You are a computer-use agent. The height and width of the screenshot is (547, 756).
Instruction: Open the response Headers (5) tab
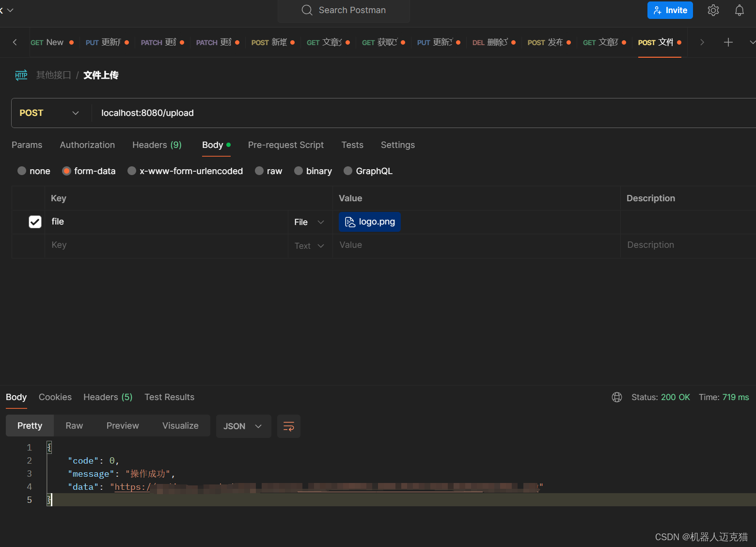pos(108,397)
